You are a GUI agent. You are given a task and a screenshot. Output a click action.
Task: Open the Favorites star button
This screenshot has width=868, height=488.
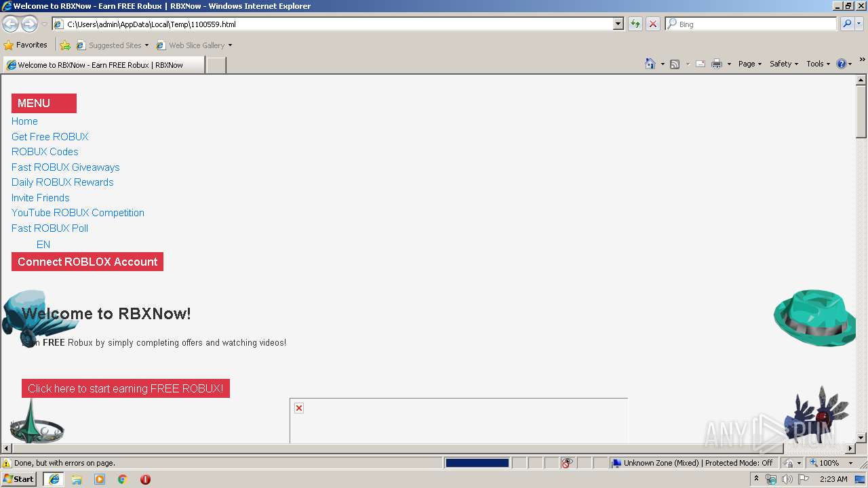click(26, 45)
